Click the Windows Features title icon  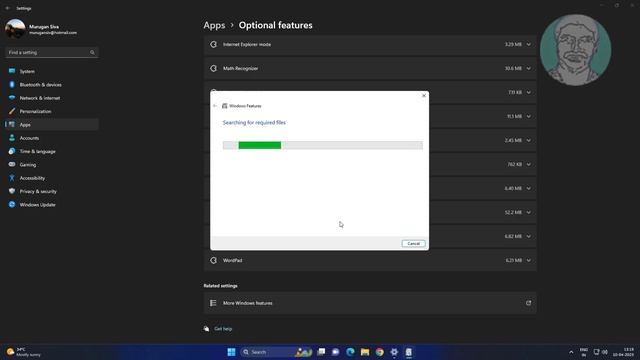click(x=224, y=106)
